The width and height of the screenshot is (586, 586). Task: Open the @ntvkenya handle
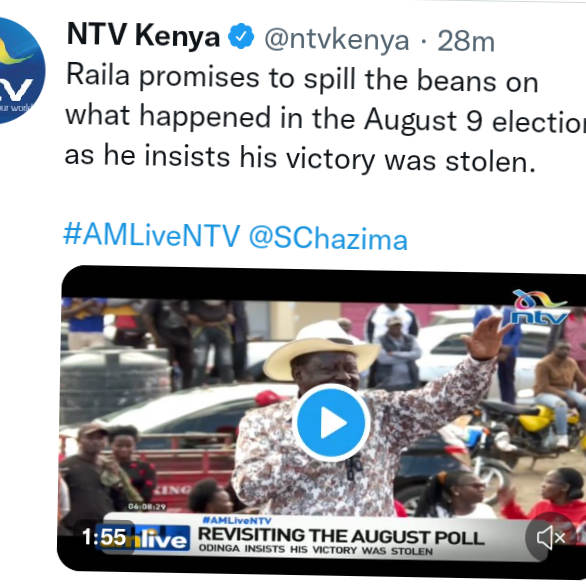pos(337,40)
